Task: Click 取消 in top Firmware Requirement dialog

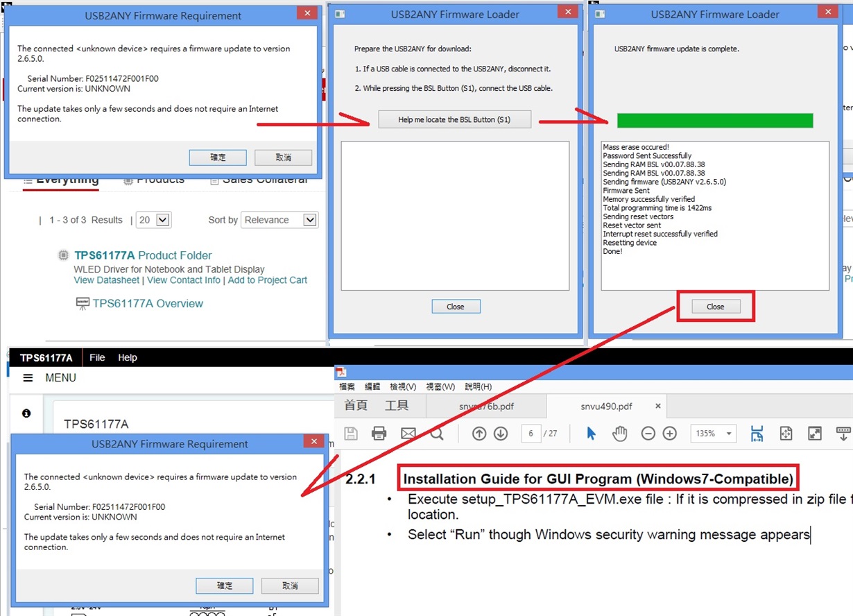Action: [283, 157]
